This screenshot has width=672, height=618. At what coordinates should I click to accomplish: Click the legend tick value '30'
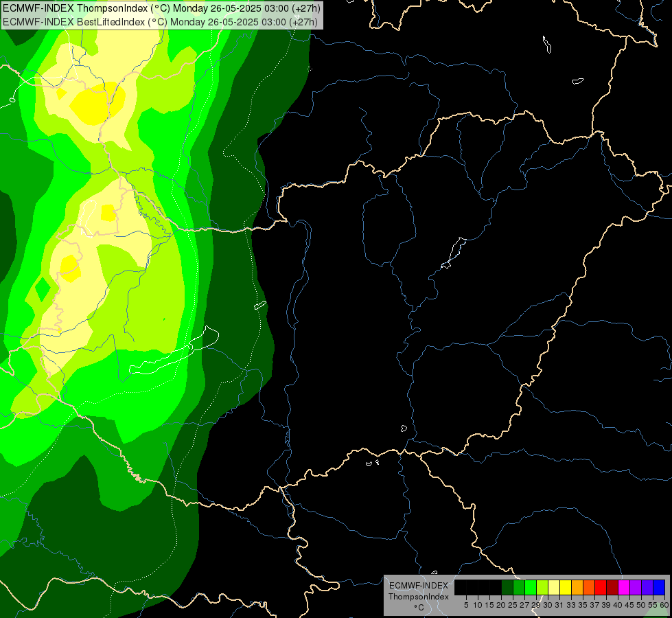pyautogui.click(x=548, y=605)
